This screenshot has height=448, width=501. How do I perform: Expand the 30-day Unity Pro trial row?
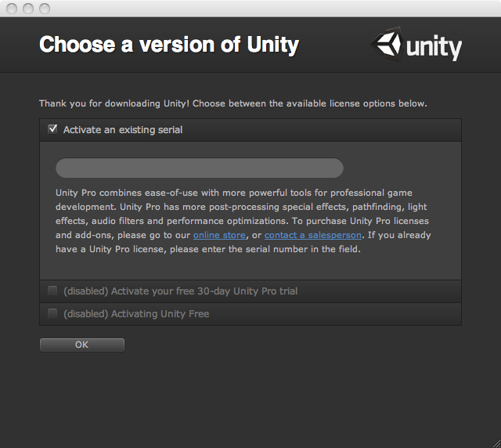250,291
